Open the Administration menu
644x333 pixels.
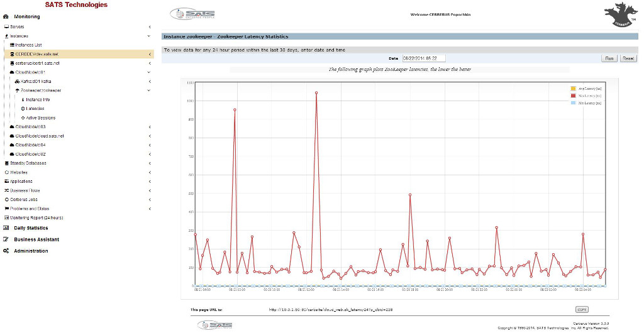31,251
